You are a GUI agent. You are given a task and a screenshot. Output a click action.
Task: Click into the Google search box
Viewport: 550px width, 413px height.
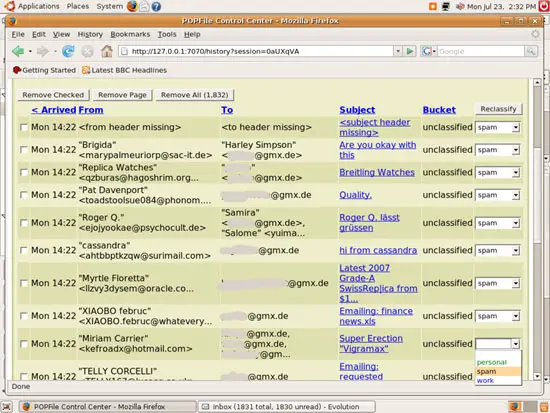[x=481, y=51]
